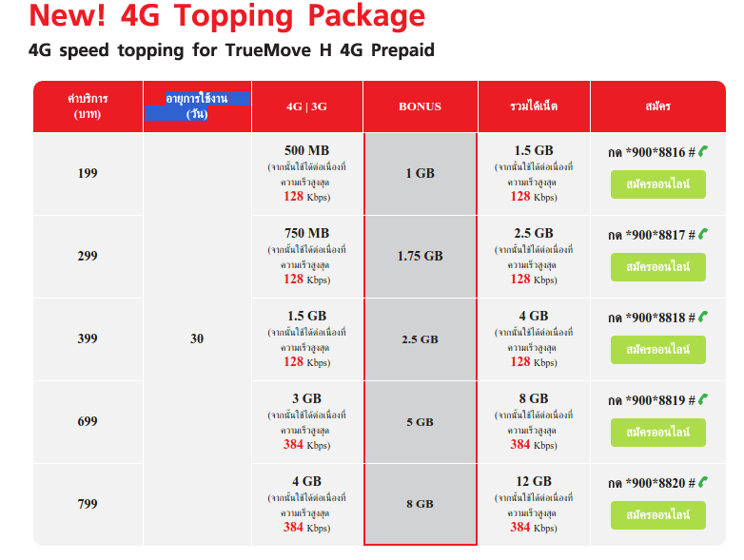Click the 30 days validity cell
This screenshot has height=560, width=744.
coord(197,338)
